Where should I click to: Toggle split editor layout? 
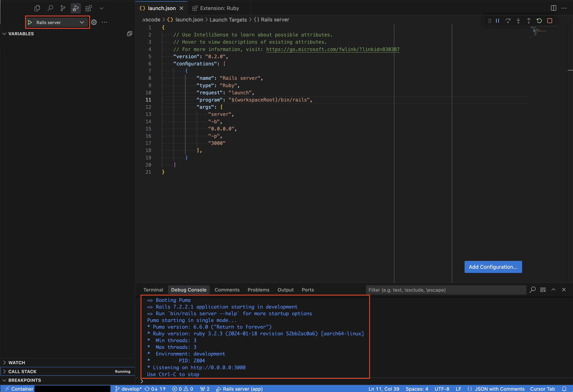click(553, 8)
